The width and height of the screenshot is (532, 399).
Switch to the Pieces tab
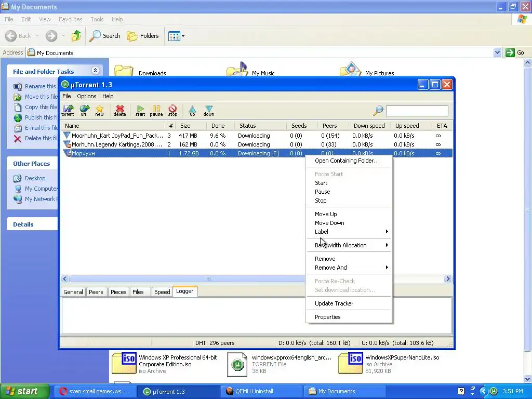pos(118,292)
